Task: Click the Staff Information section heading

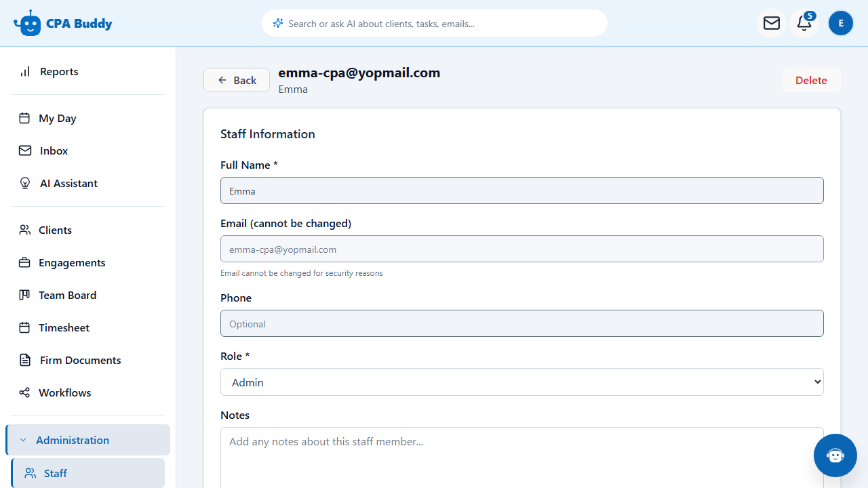Action: point(268,134)
